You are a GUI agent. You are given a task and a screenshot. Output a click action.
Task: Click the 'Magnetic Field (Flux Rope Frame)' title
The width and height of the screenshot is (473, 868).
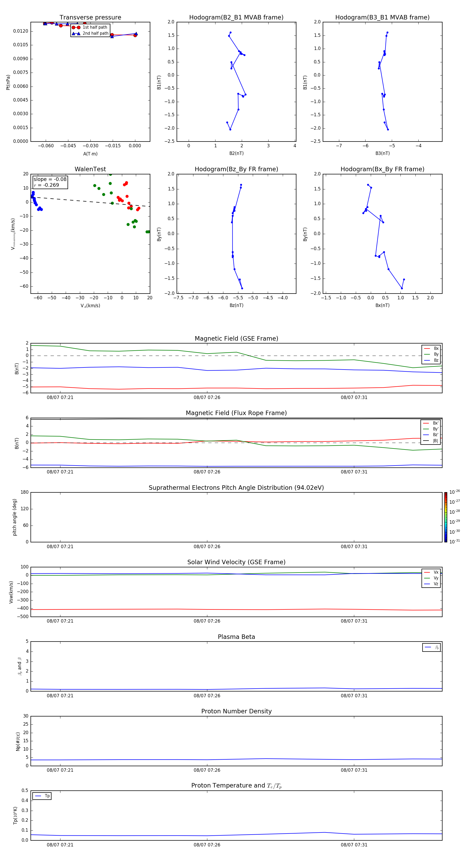236,413
